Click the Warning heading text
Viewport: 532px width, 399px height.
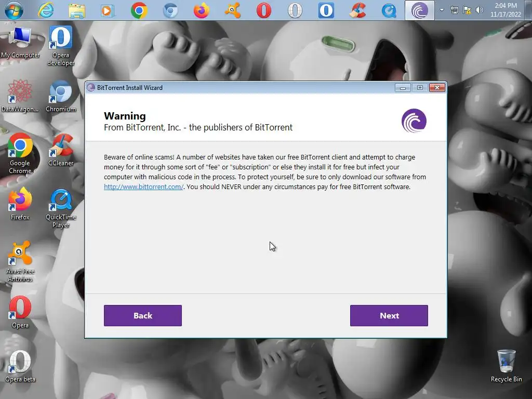pyautogui.click(x=125, y=116)
